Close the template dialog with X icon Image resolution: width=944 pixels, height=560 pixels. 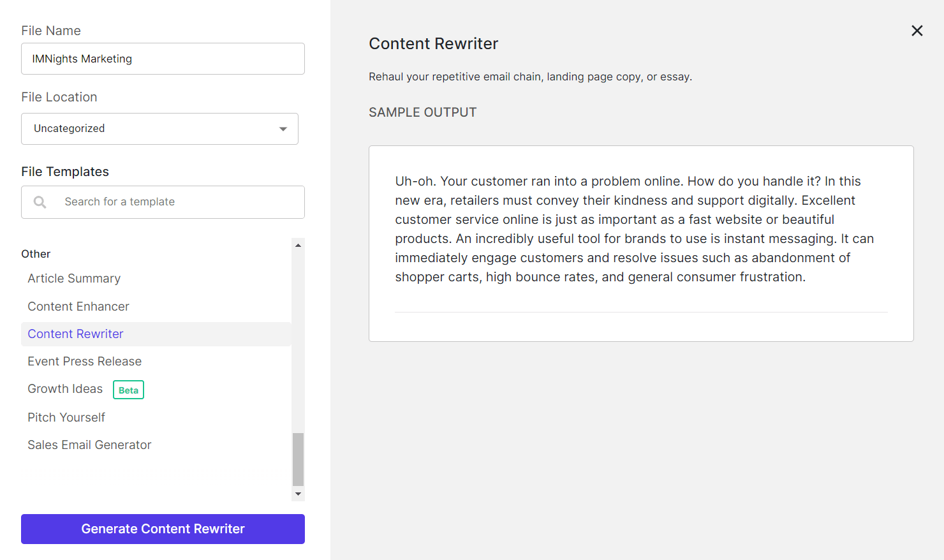[x=917, y=31]
